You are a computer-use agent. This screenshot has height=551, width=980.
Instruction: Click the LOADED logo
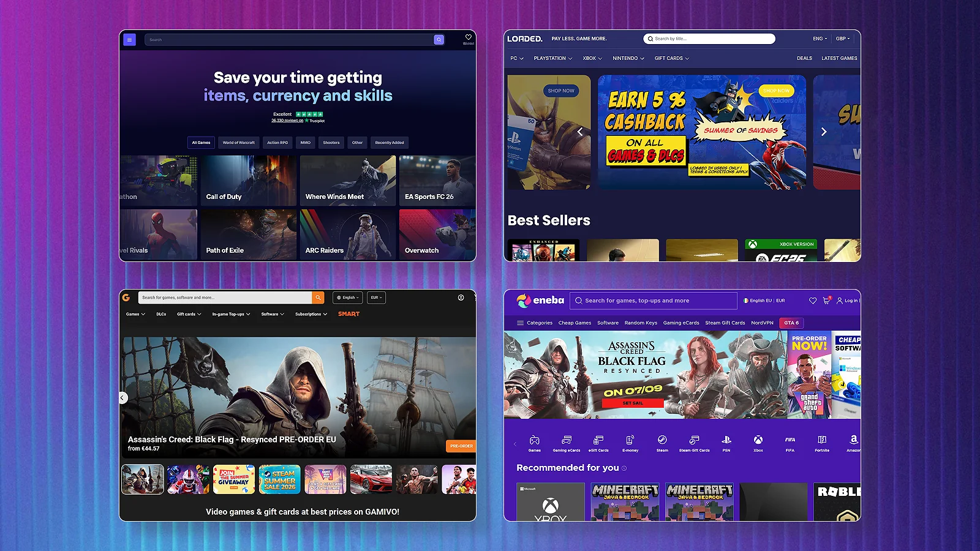525,39
